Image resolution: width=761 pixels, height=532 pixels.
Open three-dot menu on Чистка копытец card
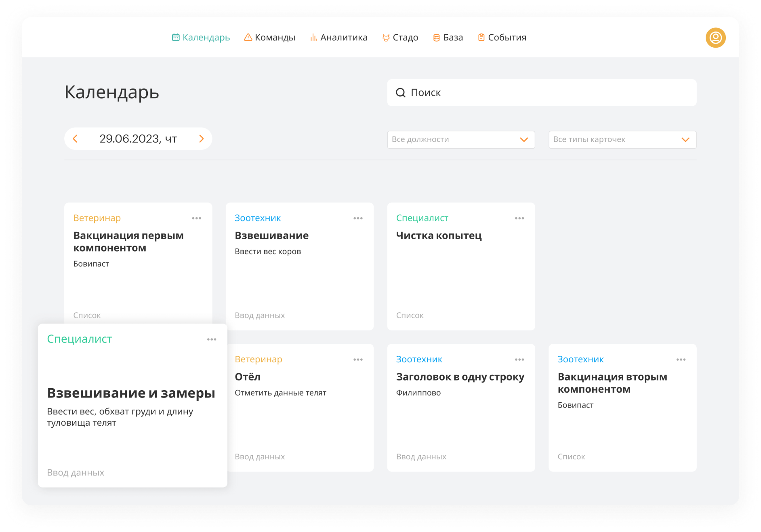tap(519, 219)
